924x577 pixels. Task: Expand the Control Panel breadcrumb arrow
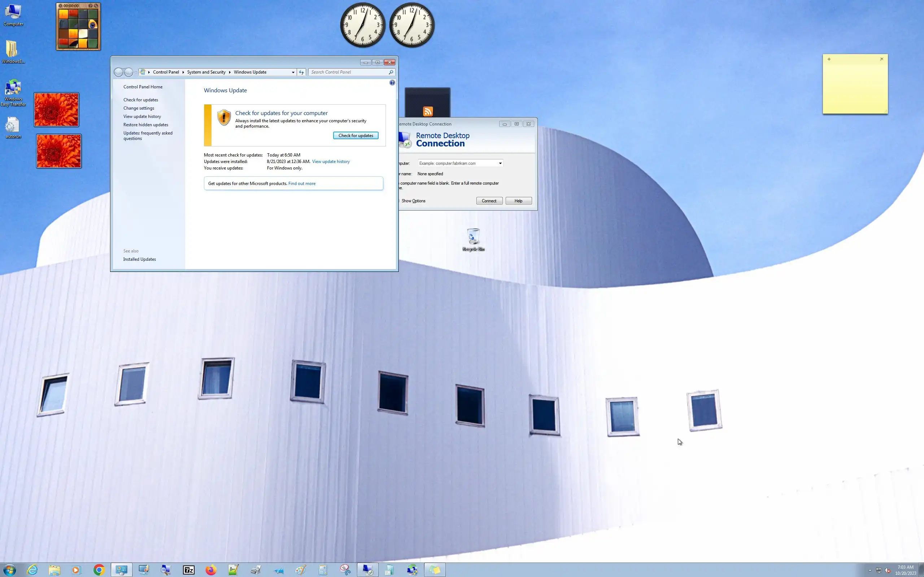(183, 72)
